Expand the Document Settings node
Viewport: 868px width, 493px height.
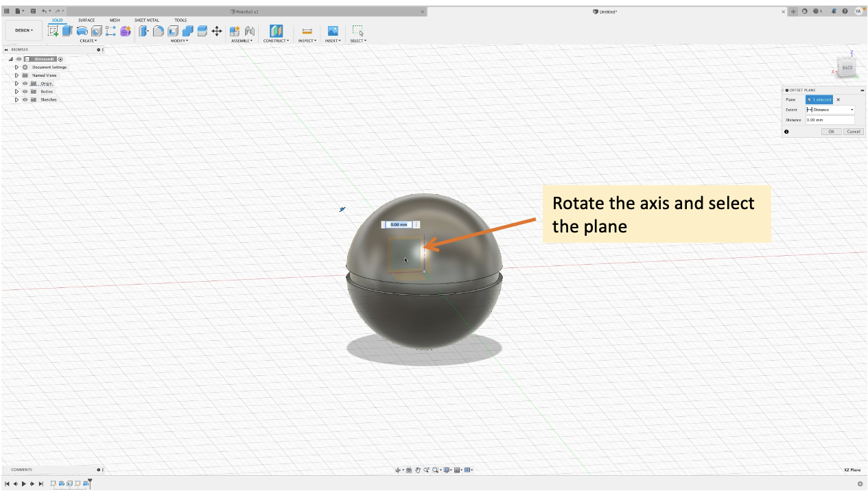coord(16,67)
